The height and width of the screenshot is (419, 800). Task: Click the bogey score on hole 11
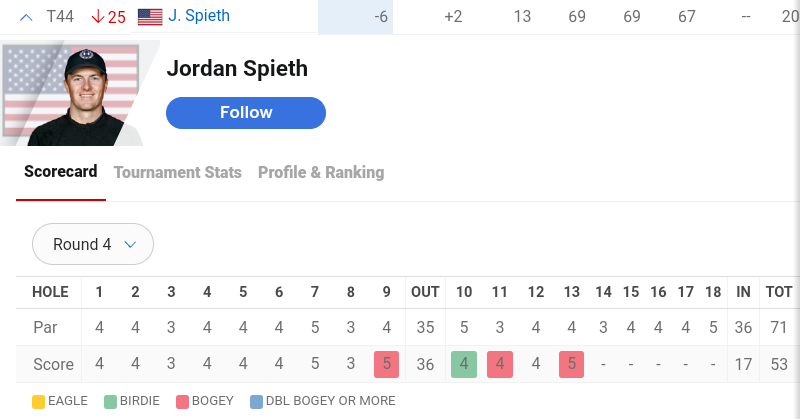pyautogui.click(x=500, y=364)
